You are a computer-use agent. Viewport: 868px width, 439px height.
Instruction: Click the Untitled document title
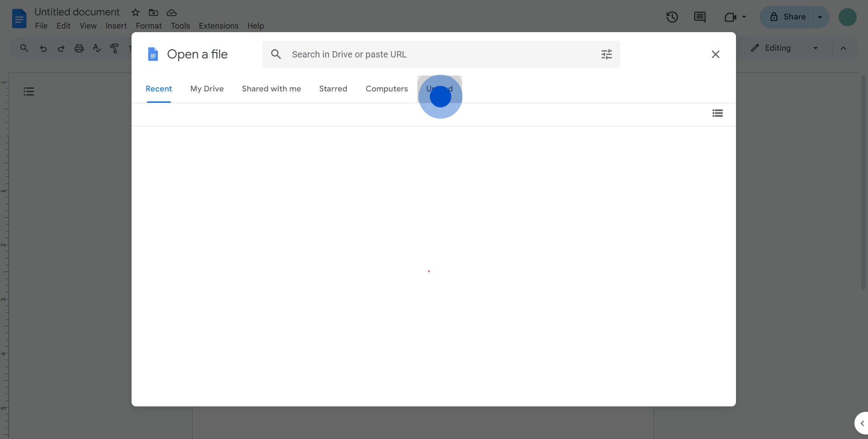click(x=77, y=12)
